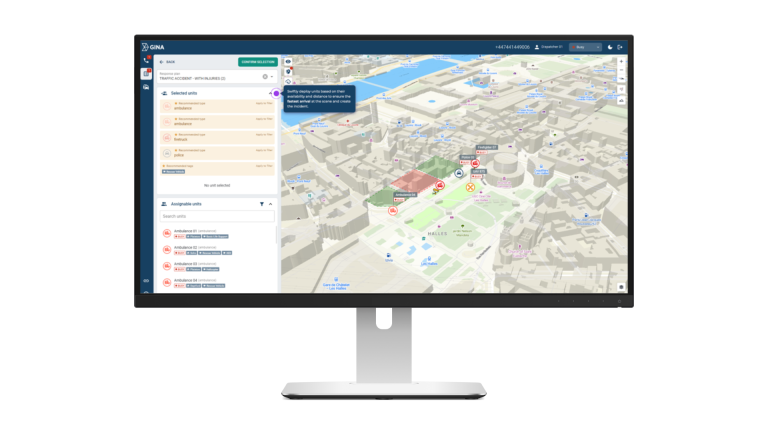Clear the Response plan selection
This screenshot has height=432, width=768.
point(264,76)
